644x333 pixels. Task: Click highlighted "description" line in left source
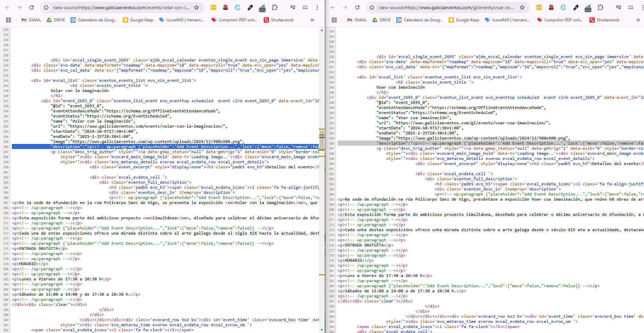(165, 147)
